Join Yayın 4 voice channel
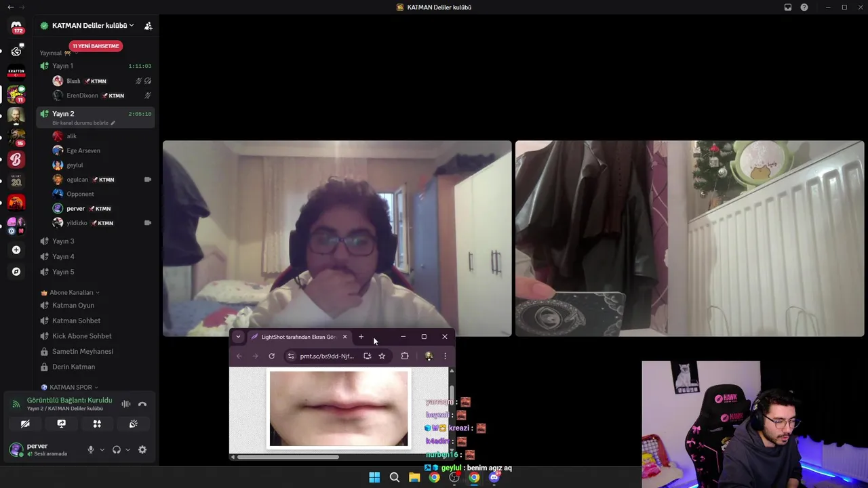The height and width of the screenshot is (488, 868). point(96,256)
